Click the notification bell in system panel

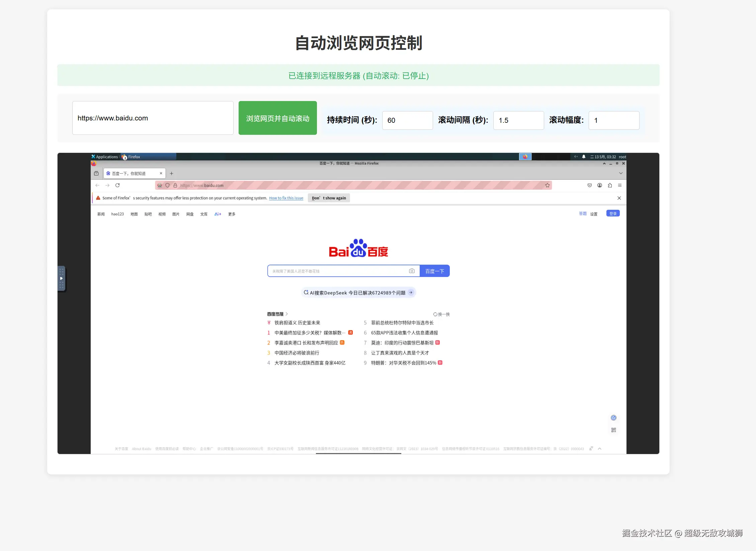(584, 157)
